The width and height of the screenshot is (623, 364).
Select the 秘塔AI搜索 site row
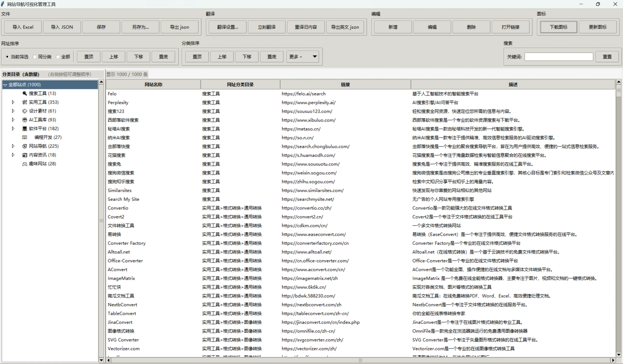click(361, 129)
